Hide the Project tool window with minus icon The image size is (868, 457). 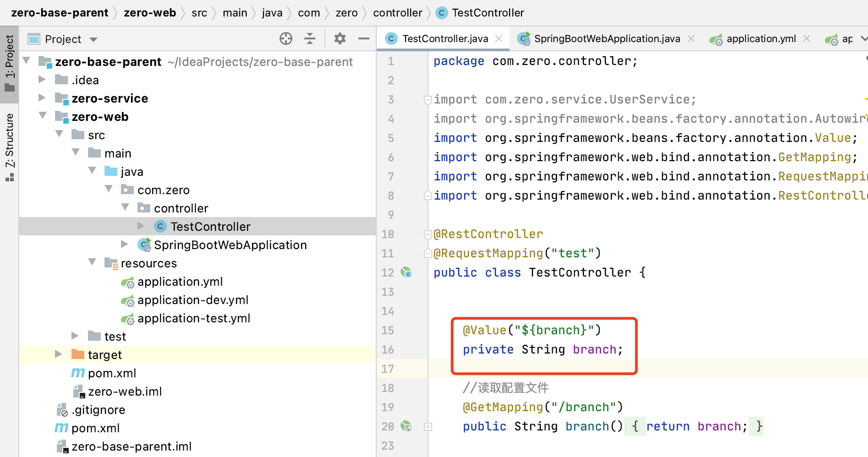(364, 39)
